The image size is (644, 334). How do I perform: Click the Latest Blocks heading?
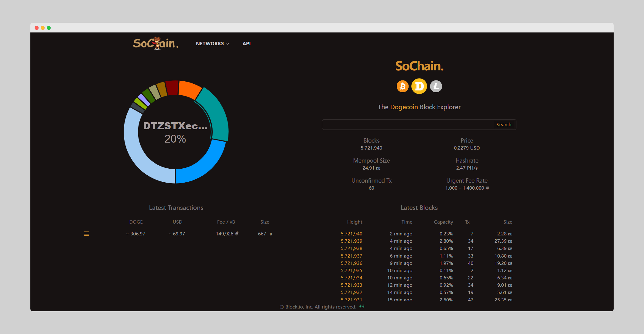point(419,208)
